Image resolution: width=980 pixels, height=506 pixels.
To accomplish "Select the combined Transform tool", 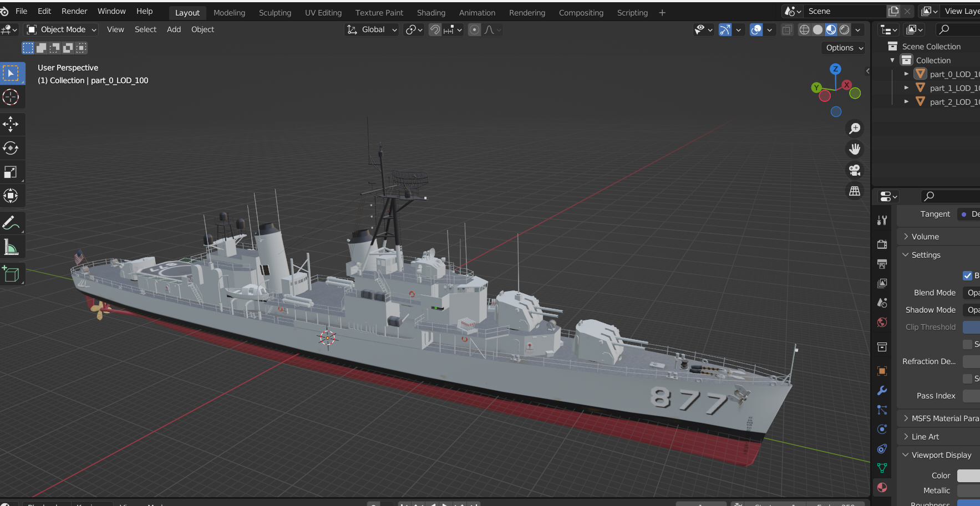I will point(11,196).
